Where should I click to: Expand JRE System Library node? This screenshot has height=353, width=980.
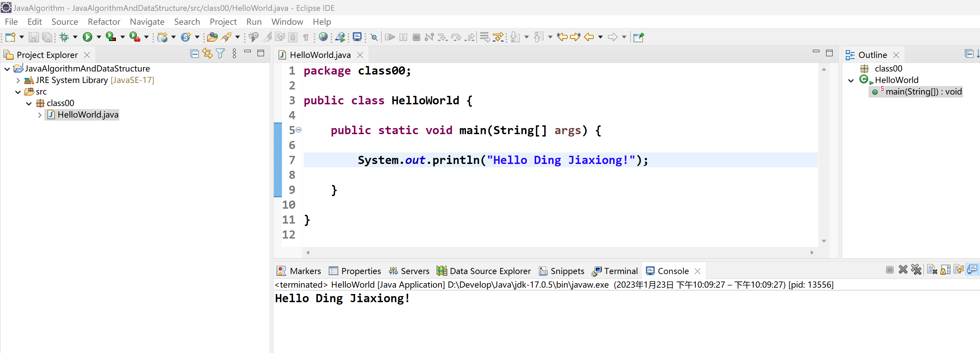[18, 80]
